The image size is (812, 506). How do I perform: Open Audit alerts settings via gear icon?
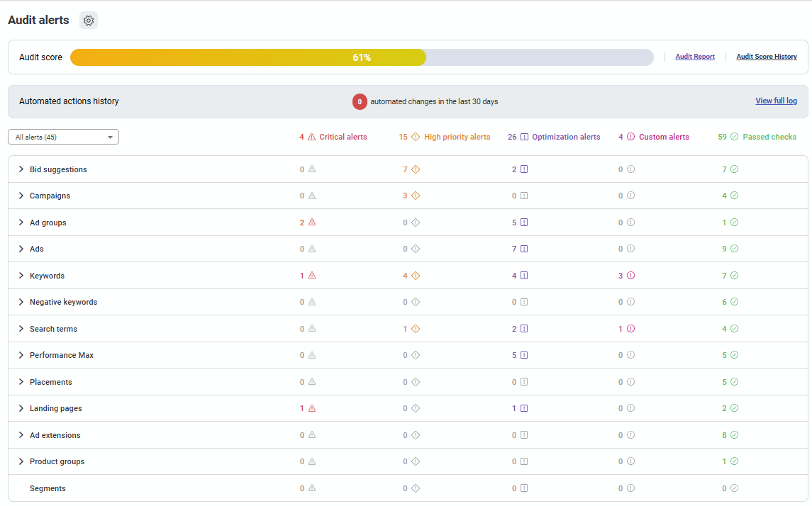pyautogui.click(x=89, y=20)
